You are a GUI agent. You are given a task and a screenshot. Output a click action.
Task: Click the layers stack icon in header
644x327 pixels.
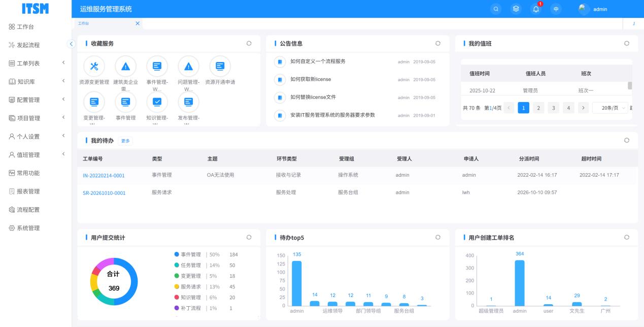pyautogui.click(x=516, y=9)
